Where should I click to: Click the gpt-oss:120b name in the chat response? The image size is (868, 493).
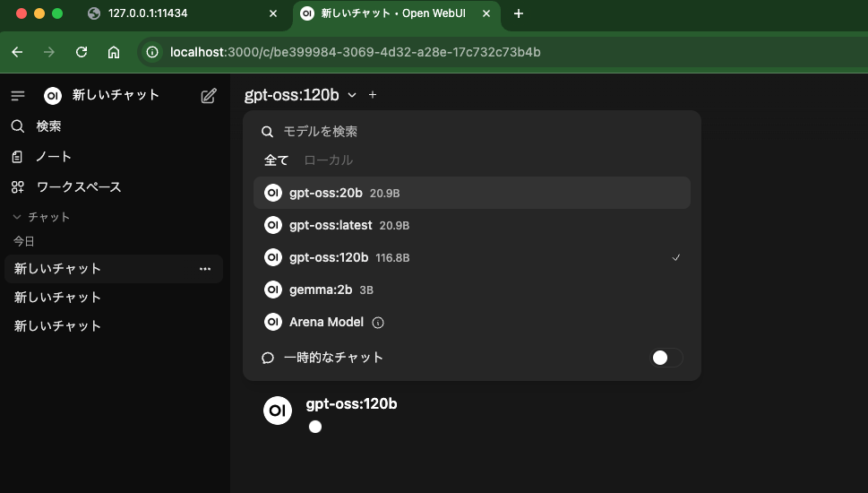[x=351, y=404]
